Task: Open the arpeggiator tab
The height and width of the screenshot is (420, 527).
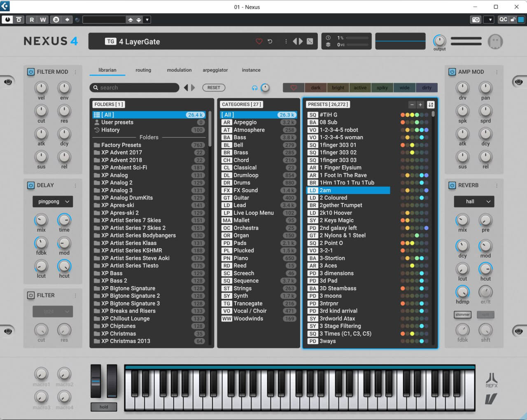Action: [x=215, y=70]
